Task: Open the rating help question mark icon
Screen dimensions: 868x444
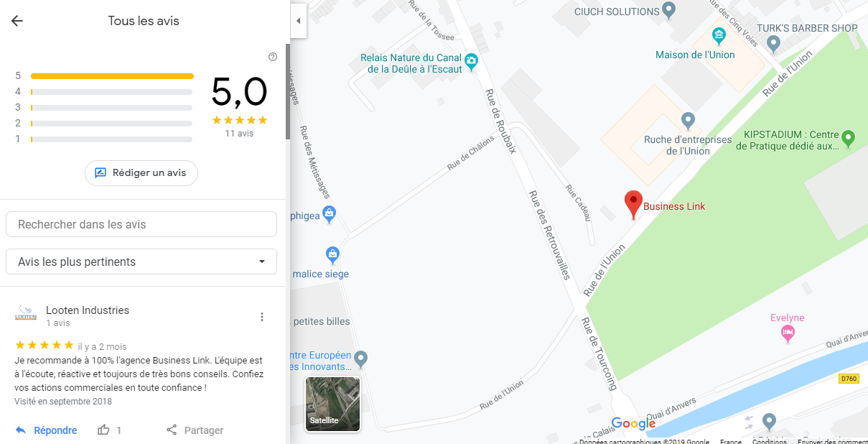Action: (273, 57)
